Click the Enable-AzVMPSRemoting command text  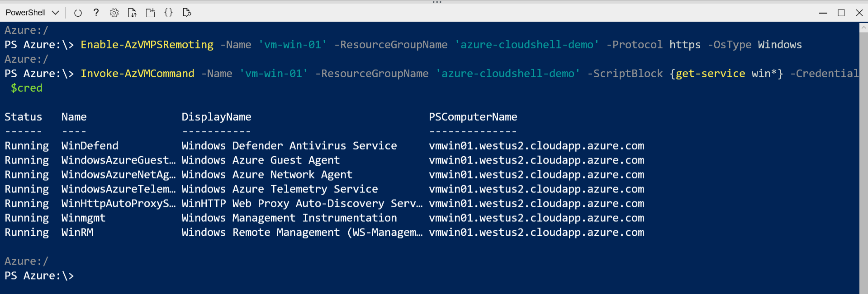(x=147, y=45)
